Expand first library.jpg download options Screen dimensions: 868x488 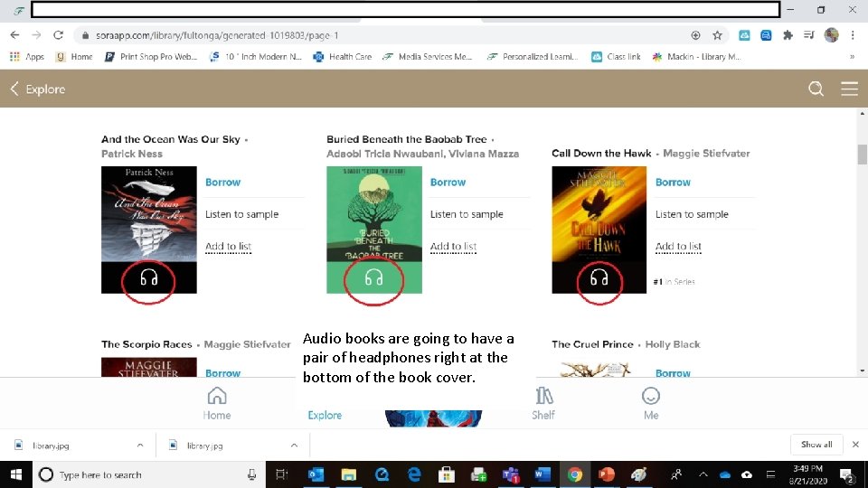[140, 446]
